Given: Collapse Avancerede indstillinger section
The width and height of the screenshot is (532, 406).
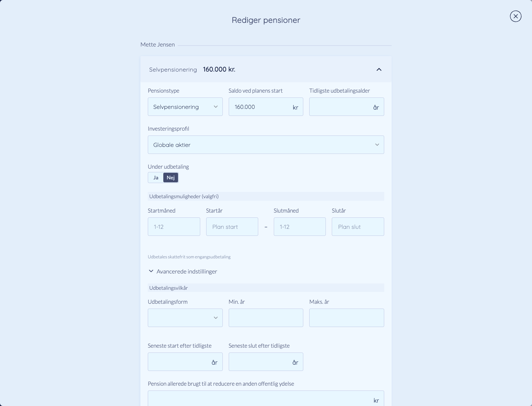Looking at the screenshot, I should point(183,271).
